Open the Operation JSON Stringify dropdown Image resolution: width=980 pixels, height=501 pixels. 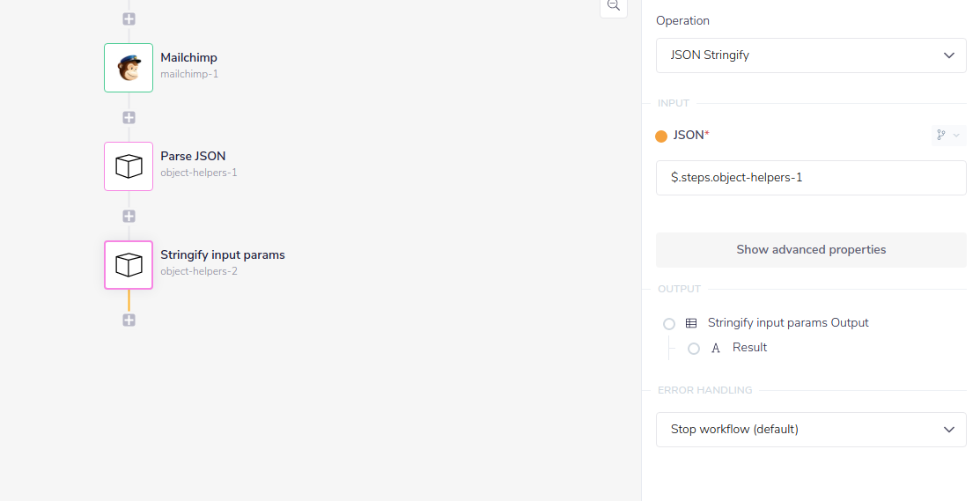(x=811, y=55)
